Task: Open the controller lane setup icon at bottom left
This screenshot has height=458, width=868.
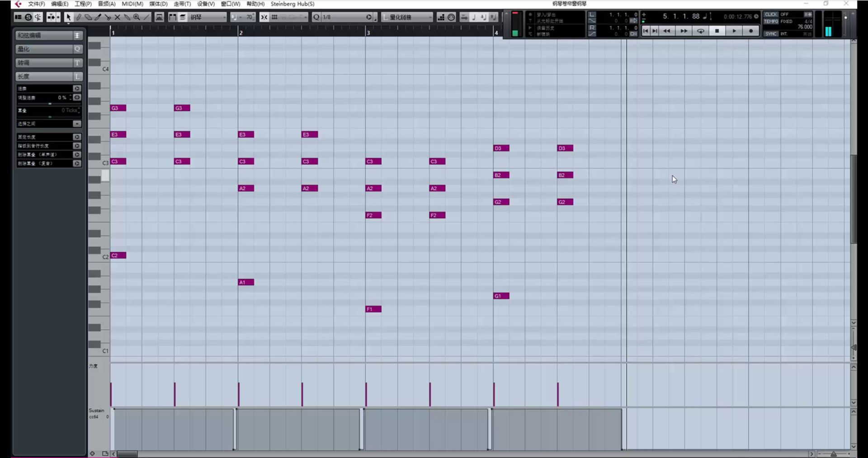Action: (92, 453)
